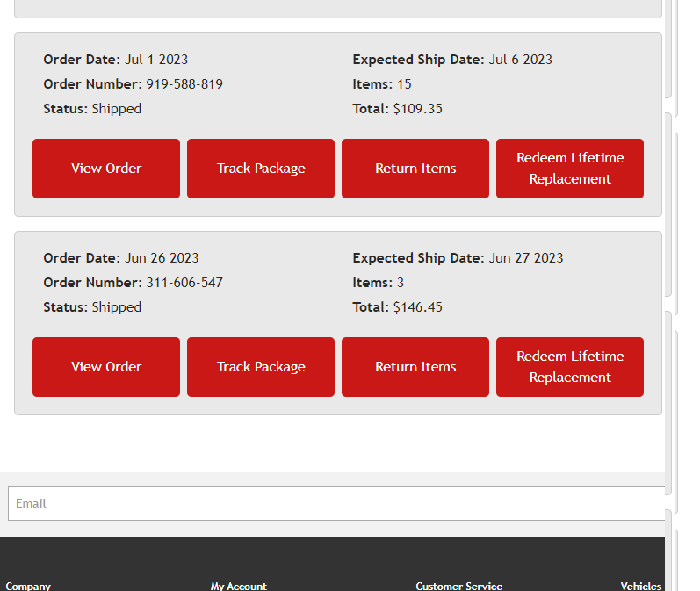The height and width of the screenshot is (591, 700).
Task: Open View Order for order 311-606-547
Action: tap(106, 367)
